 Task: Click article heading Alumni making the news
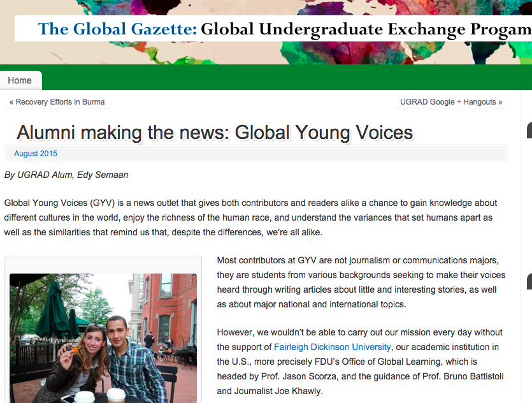(215, 133)
